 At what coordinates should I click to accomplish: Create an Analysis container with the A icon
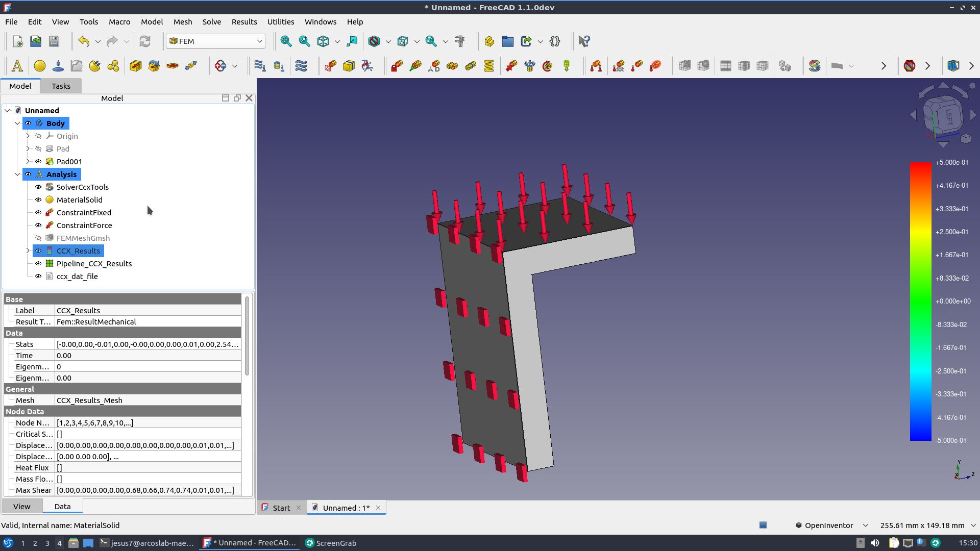[x=17, y=66]
